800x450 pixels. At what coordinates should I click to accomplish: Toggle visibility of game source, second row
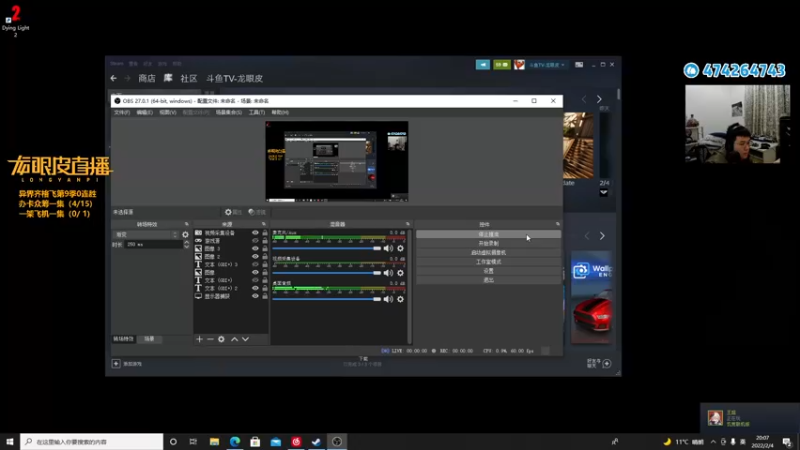pyautogui.click(x=255, y=241)
